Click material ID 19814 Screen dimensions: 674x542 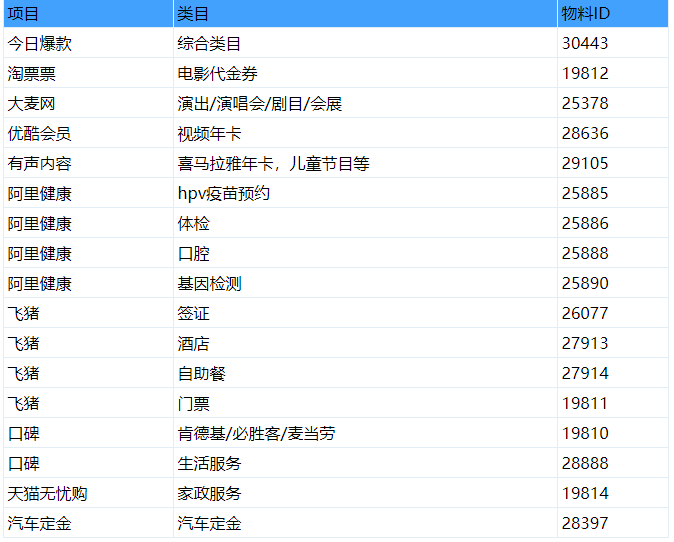(613, 493)
